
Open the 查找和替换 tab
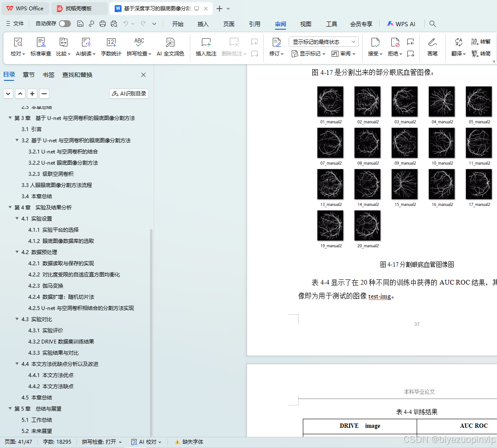[x=77, y=75]
